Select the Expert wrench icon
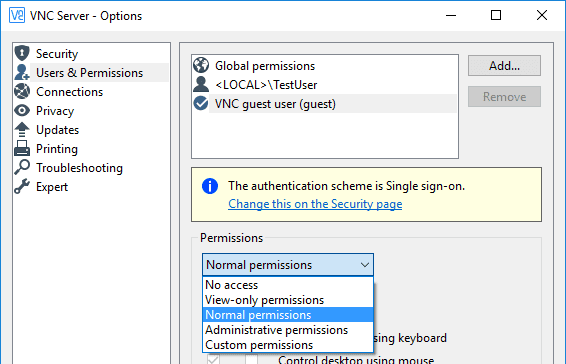Viewport: 566px width, 364px height. click(22, 186)
